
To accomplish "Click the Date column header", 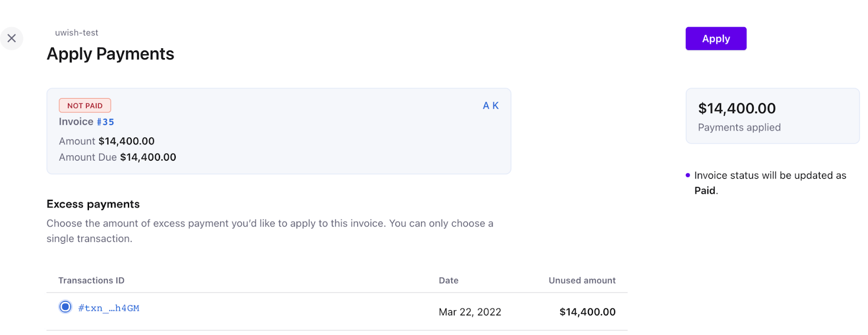I will [x=448, y=281].
